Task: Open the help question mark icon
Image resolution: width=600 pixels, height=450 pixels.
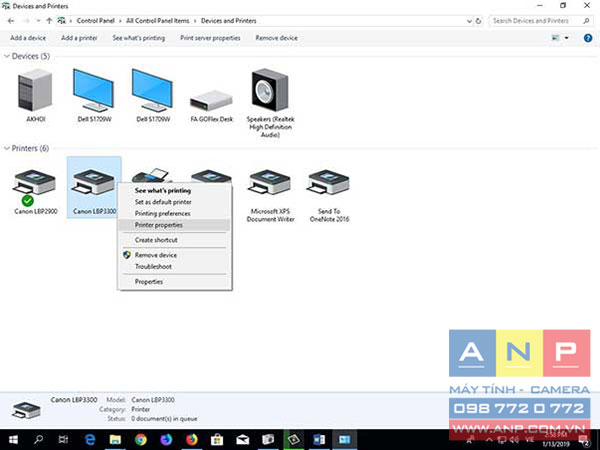Action: 588,38
